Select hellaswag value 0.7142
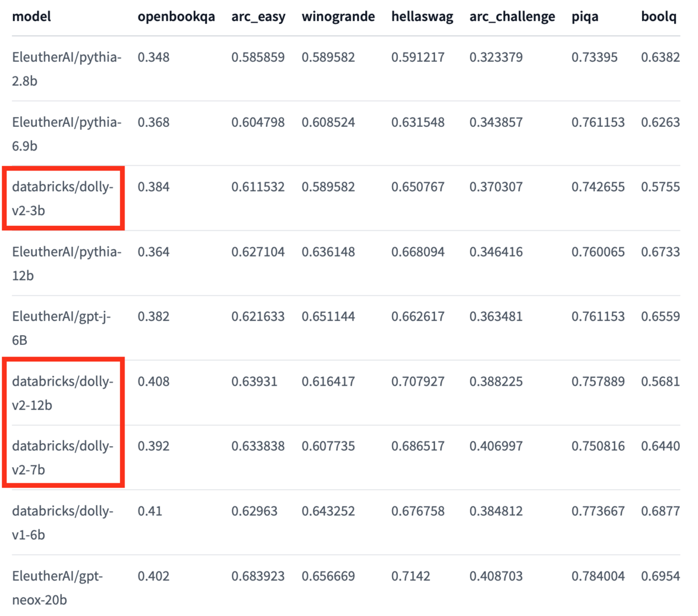 (411, 576)
